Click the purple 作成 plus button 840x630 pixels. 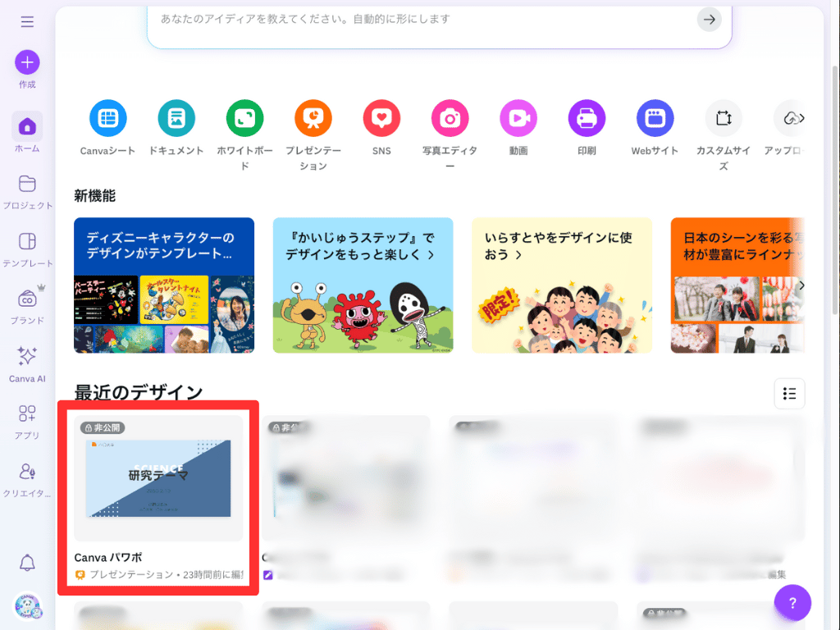[27, 62]
